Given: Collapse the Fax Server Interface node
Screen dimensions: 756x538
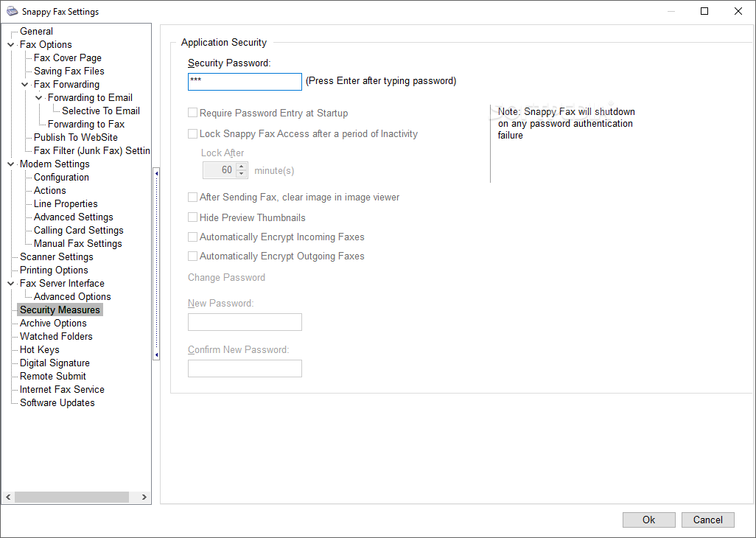Looking at the screenshot, I should point(10,284).
